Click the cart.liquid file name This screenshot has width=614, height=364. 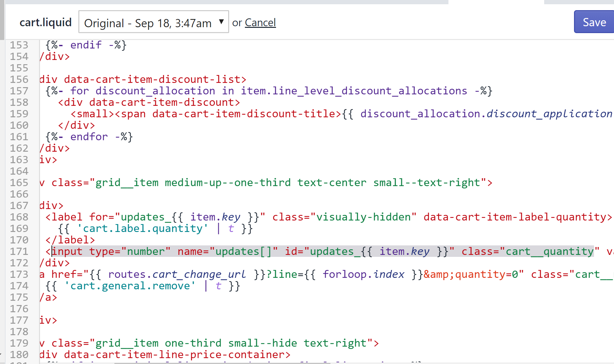coord(46,22)
